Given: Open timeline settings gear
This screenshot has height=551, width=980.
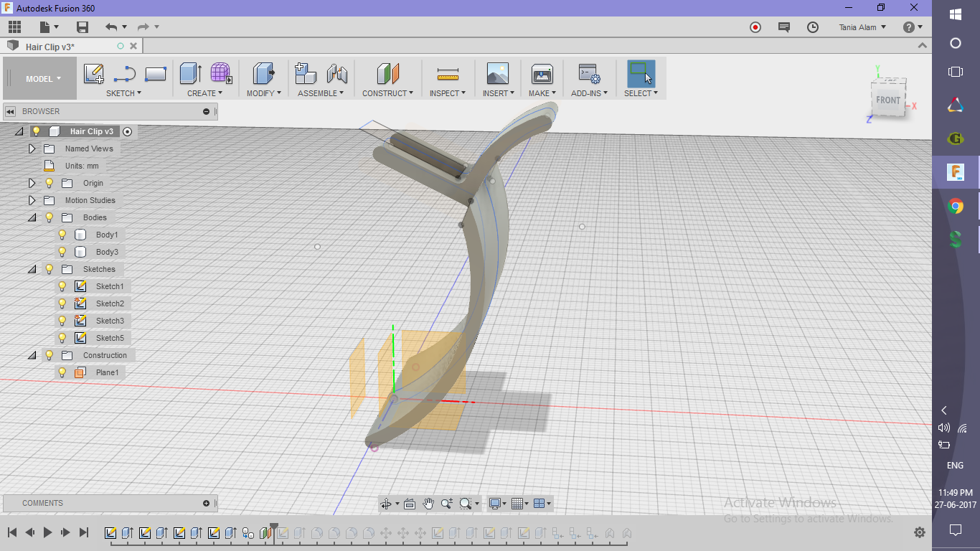Looking at the screenshot, I should (x=920, y=532).
